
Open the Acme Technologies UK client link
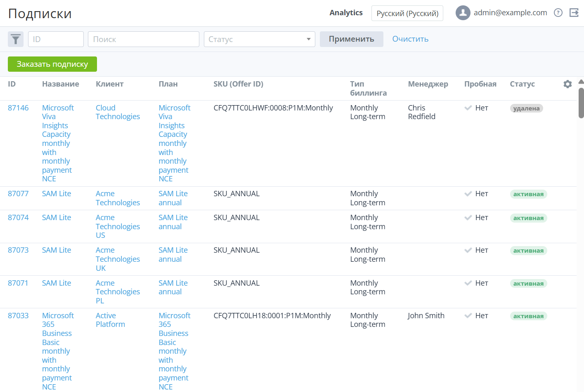click(118, 259)
